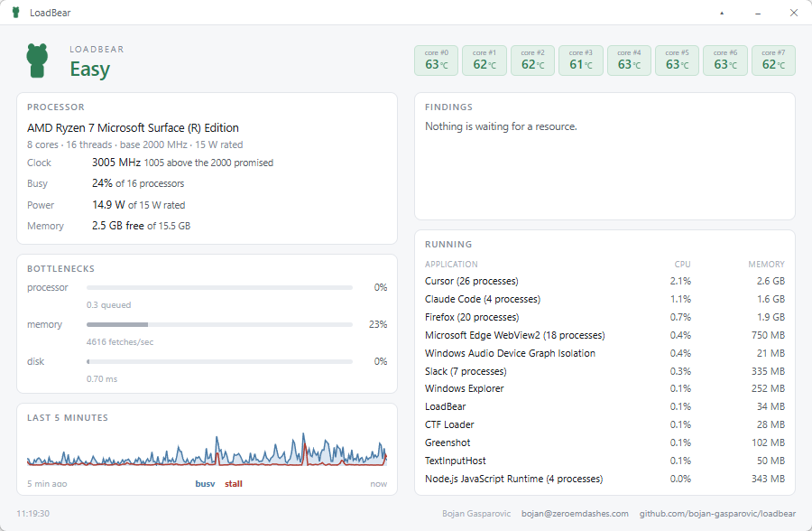Select the Firefox (20 processes) row
Screen dimensions: 812x531
[604, 317]
